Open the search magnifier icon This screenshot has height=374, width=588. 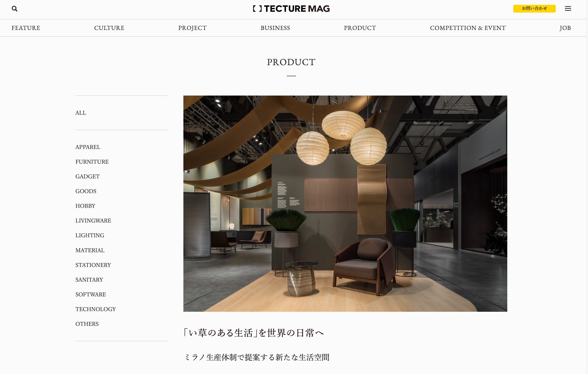(x=15, y=9)
